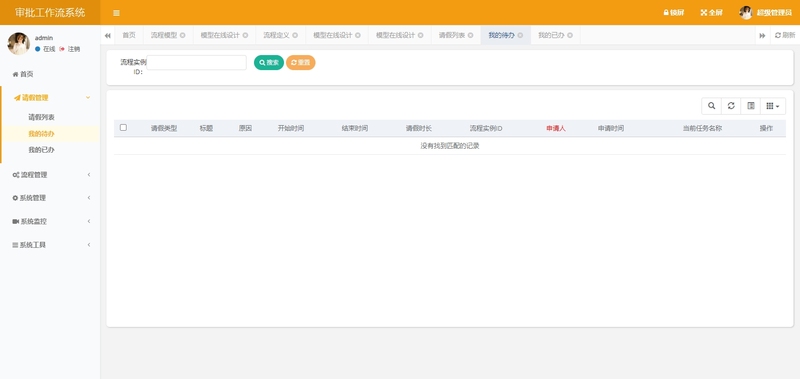Click the orange 重置 reset button
The width and height of the screenshot is (800, 379).
coord(301,62)
